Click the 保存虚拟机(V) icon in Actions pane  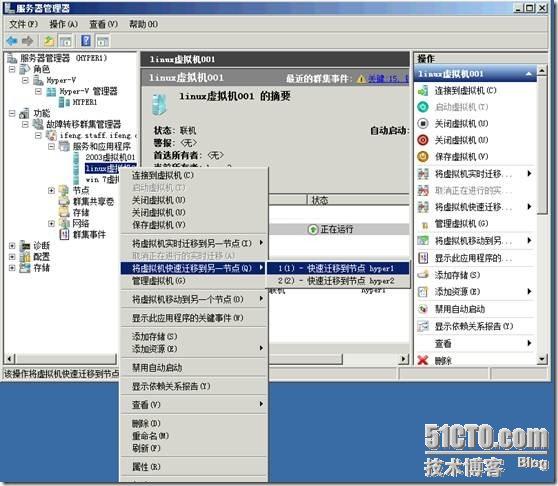click(423, 157)
